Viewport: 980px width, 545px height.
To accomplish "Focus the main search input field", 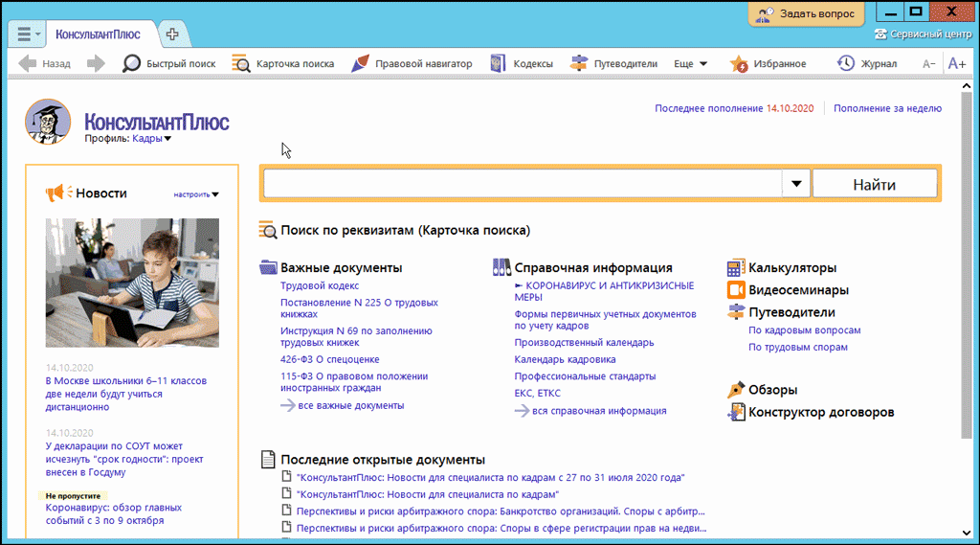I will point(523,184).
